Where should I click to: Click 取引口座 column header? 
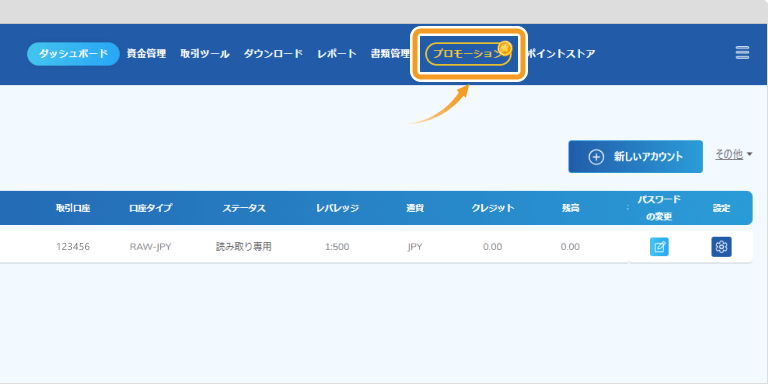pyautogui.click(x=73, y=208)
